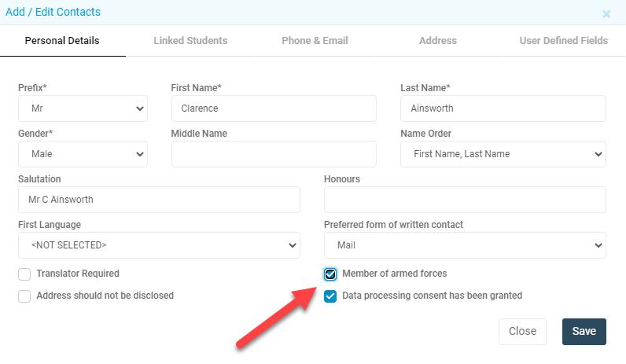
Task: Open the Phone & Email tab
Action: pos(315,41)
